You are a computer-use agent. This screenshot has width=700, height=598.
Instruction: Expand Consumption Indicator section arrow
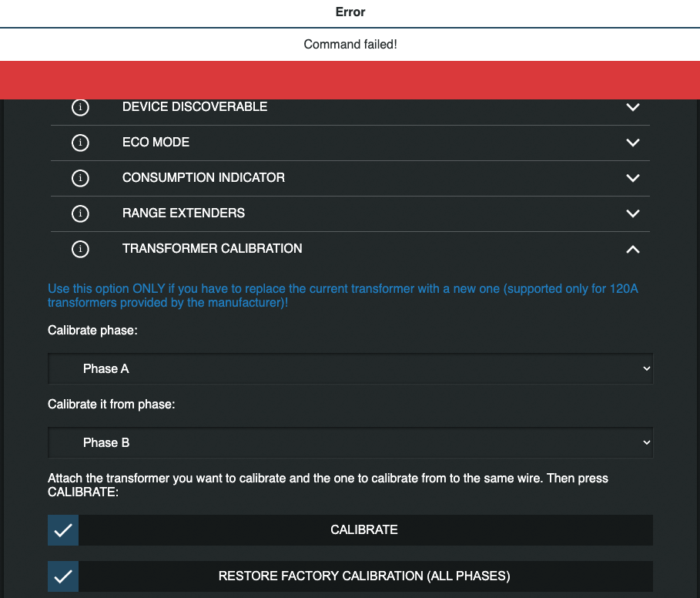click(633, 178)
